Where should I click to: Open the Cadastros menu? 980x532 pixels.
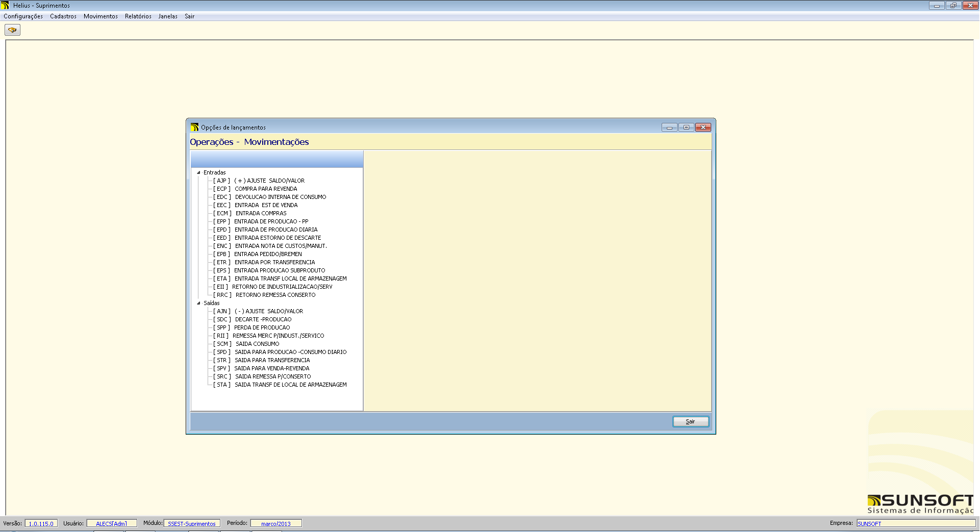[63, 16]
